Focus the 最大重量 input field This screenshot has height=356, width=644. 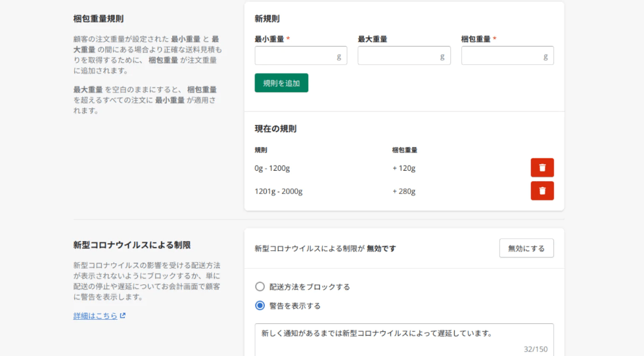pyautogui.click(x=404, y=55)
